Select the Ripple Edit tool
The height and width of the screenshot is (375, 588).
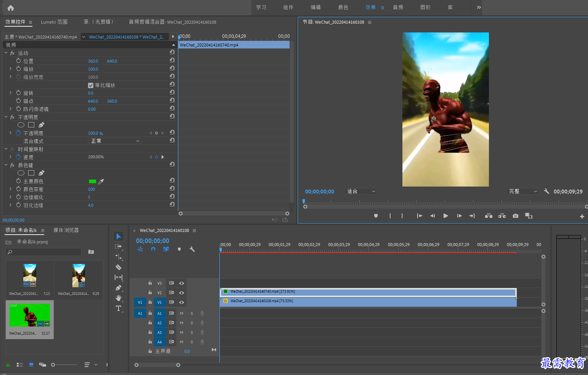pos(119,257)
